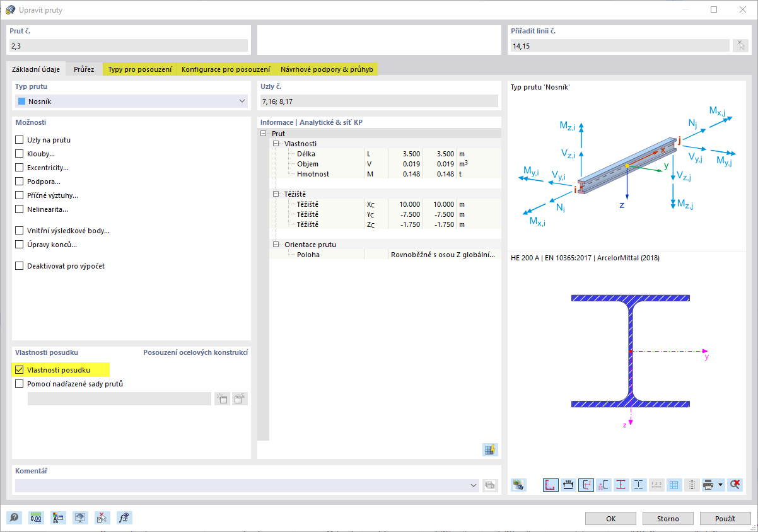The height and width of the screenshot is (532, 758).
Task: Open the Komentář dropdown arrow
Action: click(474, 485)
